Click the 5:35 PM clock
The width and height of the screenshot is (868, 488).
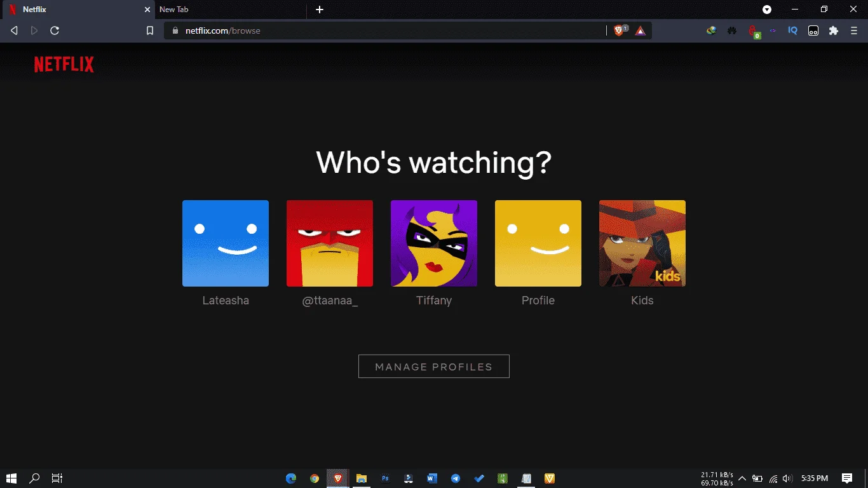click(815, 478)
